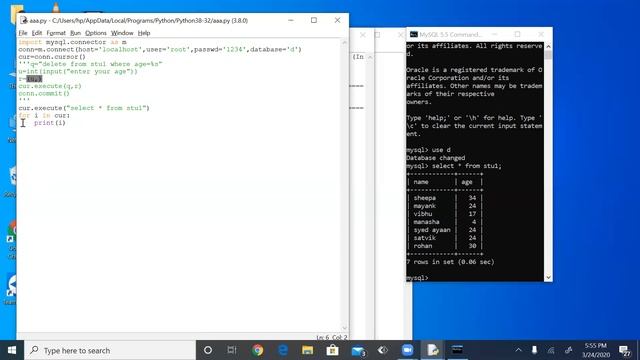Click the Windows Start button
The height and width of the screenshot is (360, 640).
(x=12, y=350)
